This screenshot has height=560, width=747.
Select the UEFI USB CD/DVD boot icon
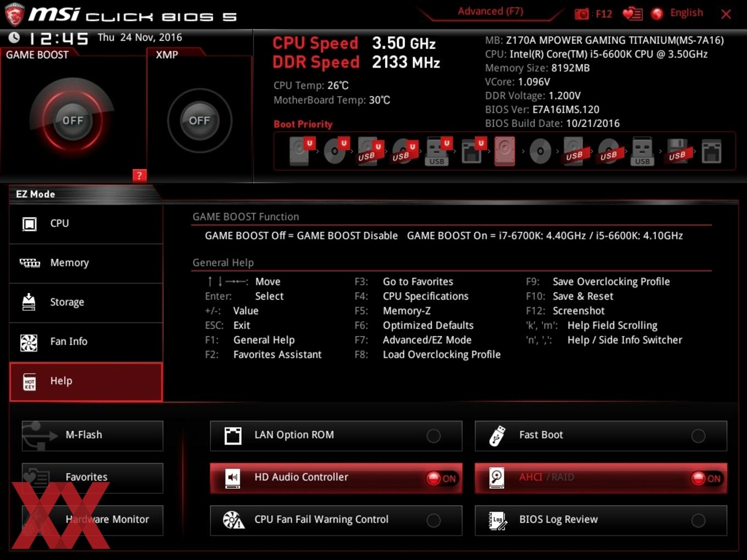(x=403, y=151)
